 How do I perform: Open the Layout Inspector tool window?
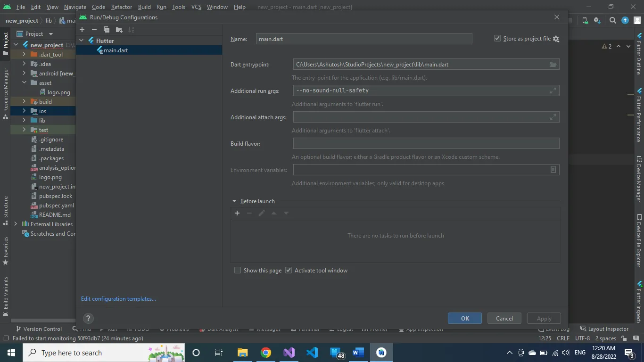point(604,329)
